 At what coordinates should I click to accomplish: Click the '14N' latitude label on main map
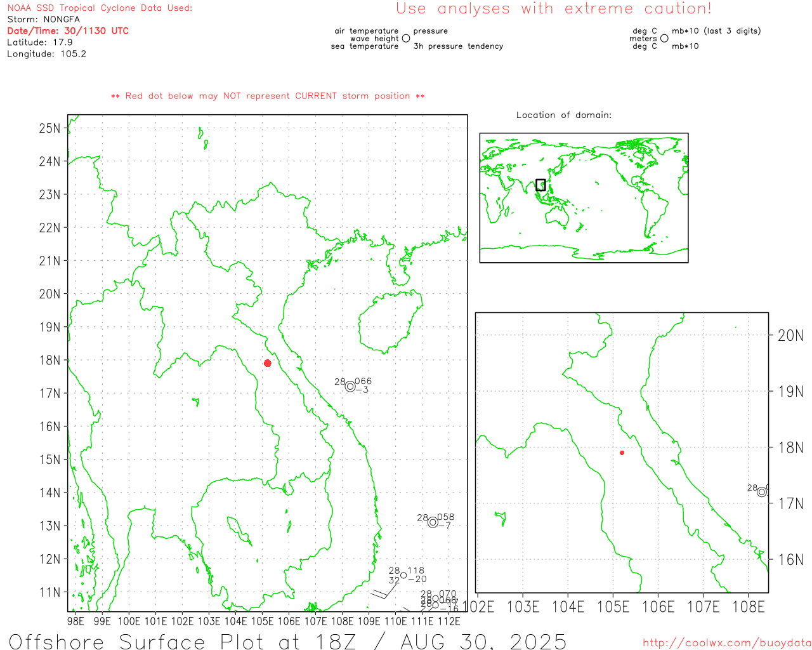[49, 493]
